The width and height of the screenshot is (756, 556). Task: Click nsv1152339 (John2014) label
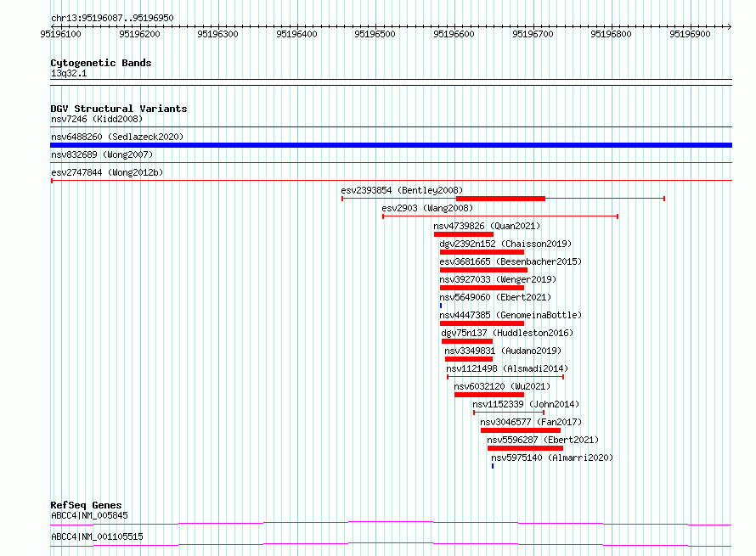(526, 404)
